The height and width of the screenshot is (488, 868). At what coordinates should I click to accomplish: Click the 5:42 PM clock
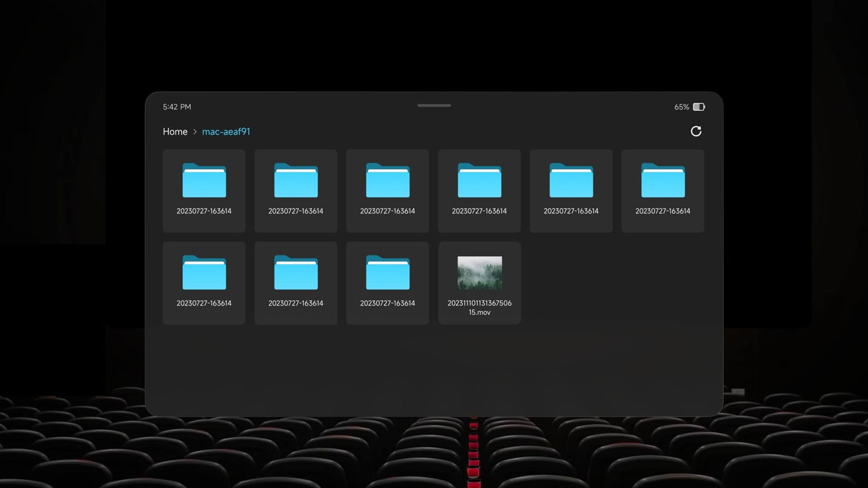coord(177,107)
